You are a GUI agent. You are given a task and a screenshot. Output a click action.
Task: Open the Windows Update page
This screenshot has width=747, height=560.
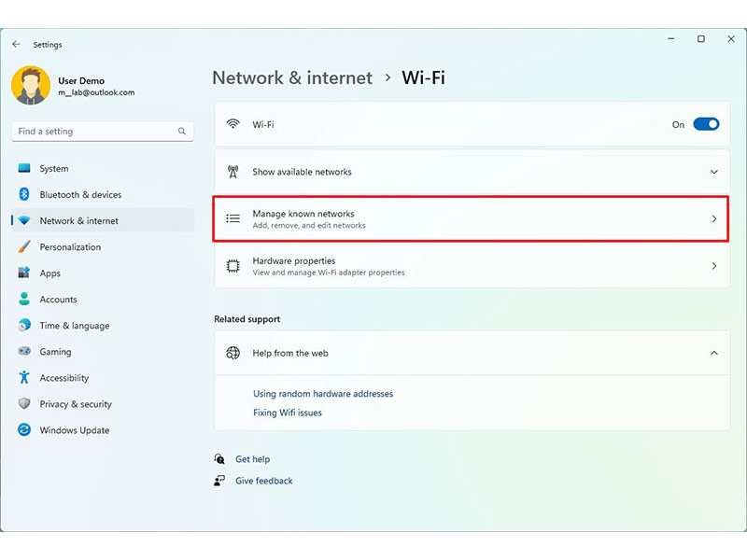[103, 430]
